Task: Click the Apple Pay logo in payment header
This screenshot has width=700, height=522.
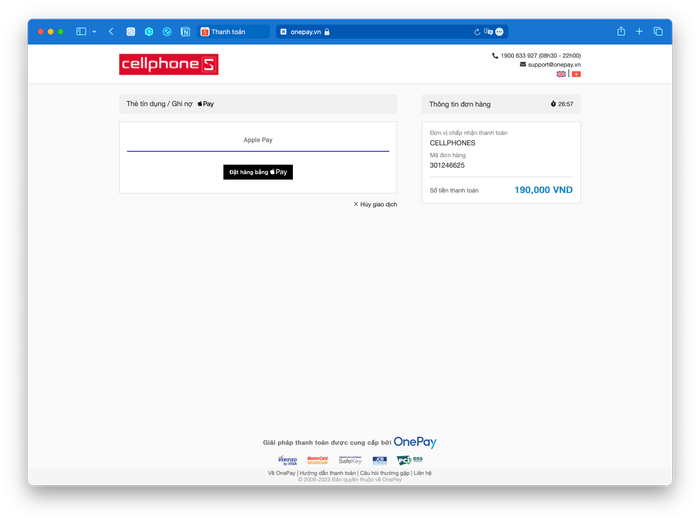Action: (x=206, y=104)
